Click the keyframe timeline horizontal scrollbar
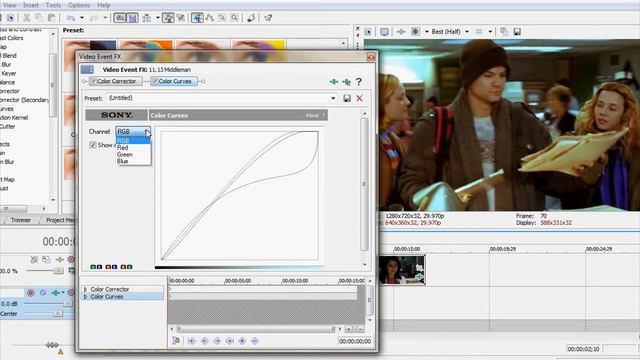 [256, 329]
